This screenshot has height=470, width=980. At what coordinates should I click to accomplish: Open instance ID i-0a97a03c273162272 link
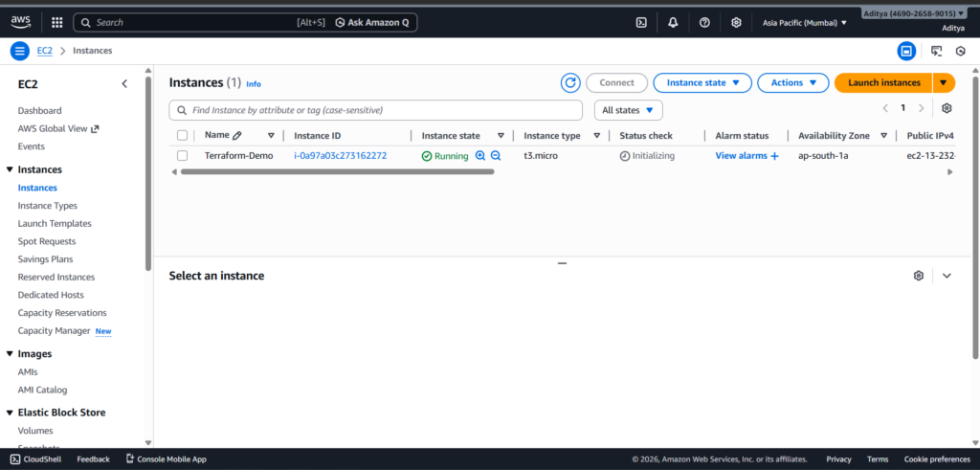point(340,156)
